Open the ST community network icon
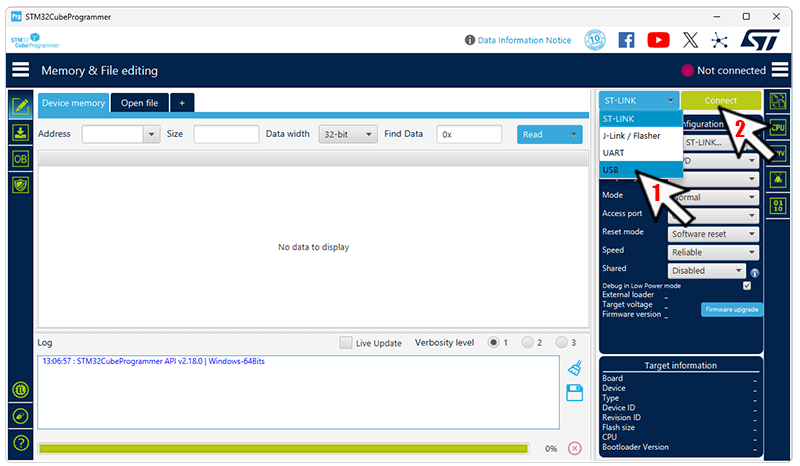The width and height of the screenshot is (800, 466). [x=719, y=40]
